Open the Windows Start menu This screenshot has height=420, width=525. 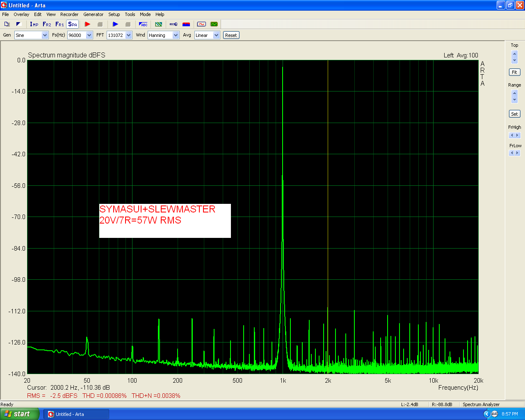tap(20, 414)
